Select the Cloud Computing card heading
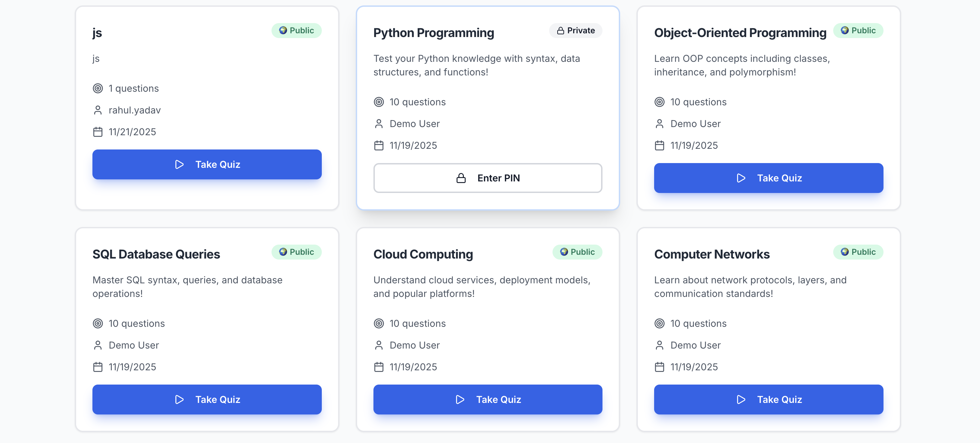The width and height of the screenshot is (980, 443). 423,254
